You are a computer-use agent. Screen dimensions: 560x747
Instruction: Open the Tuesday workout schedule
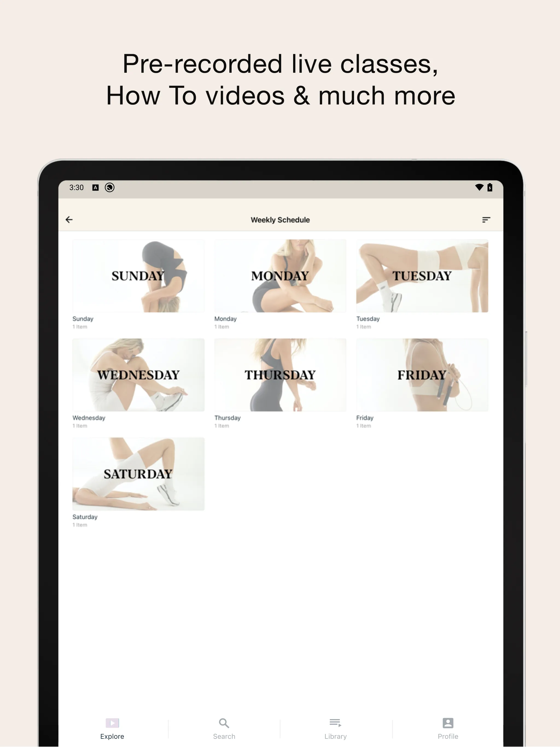422,275
